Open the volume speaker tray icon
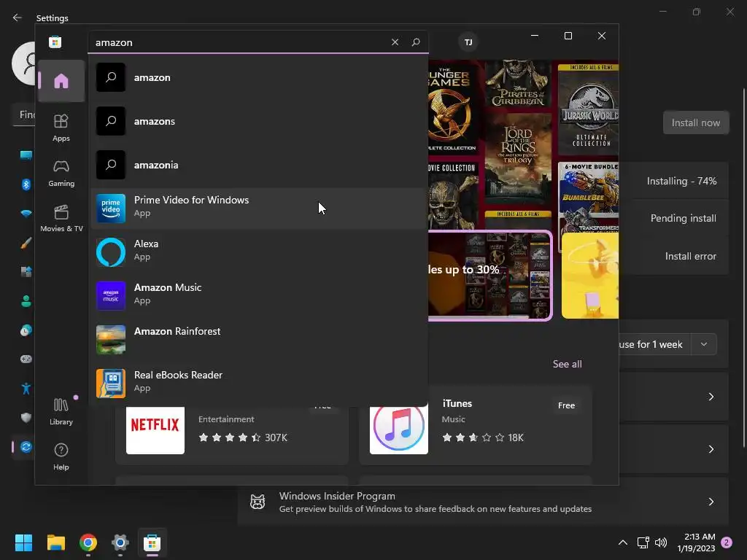The width and height of the screenshot is (747, 560). click(661, 542)
